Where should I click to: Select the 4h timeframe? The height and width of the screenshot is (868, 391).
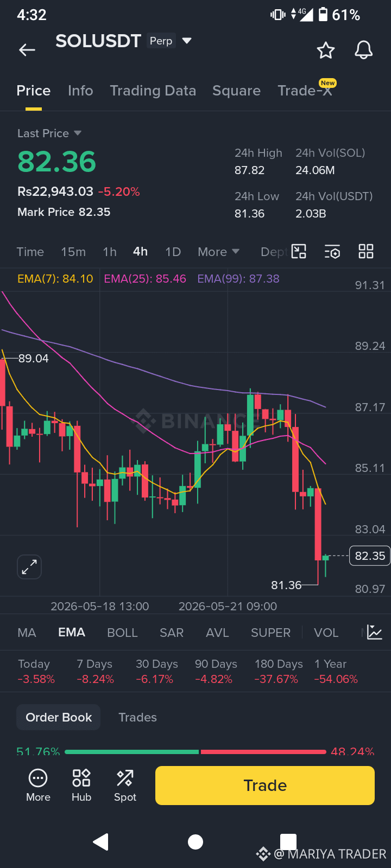(140, 252)
